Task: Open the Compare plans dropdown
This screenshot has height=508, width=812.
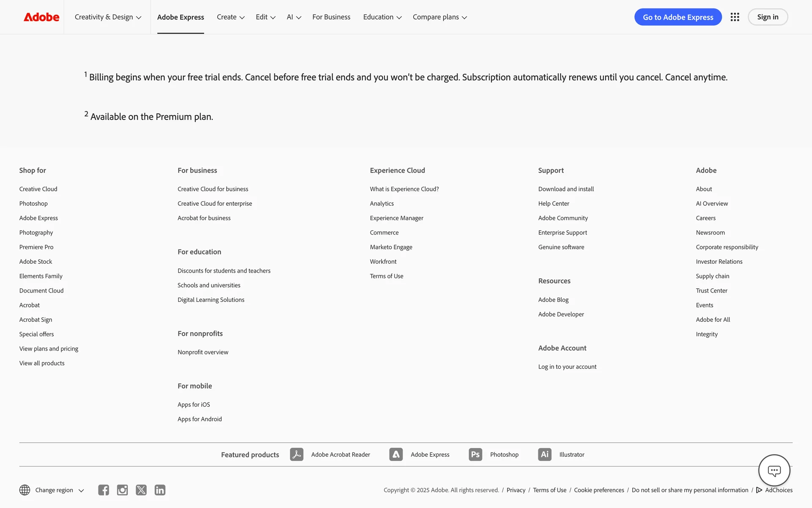Action: click(x=440, y=17)
